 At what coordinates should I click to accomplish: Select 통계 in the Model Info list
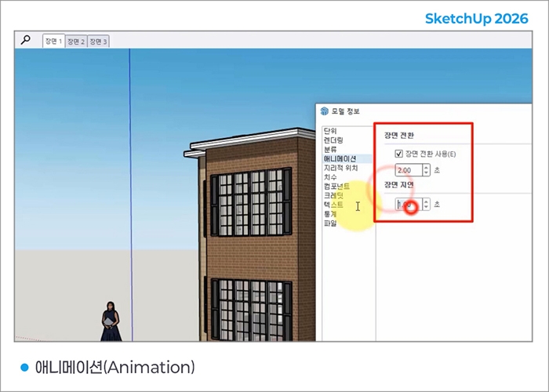pyautogui.click(x=330, y=213)
